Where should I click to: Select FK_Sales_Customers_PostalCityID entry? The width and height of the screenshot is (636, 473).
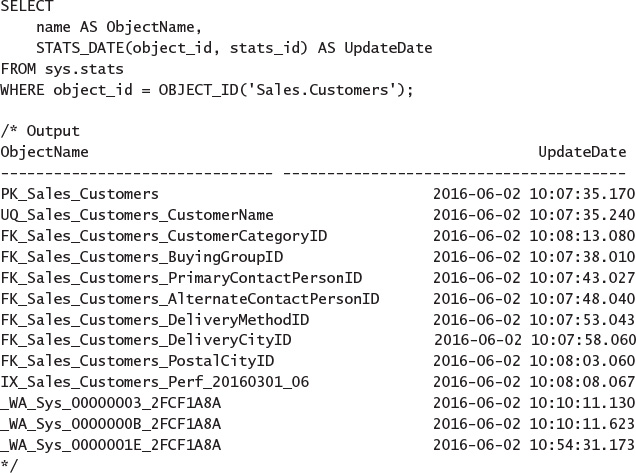(137, 361)
